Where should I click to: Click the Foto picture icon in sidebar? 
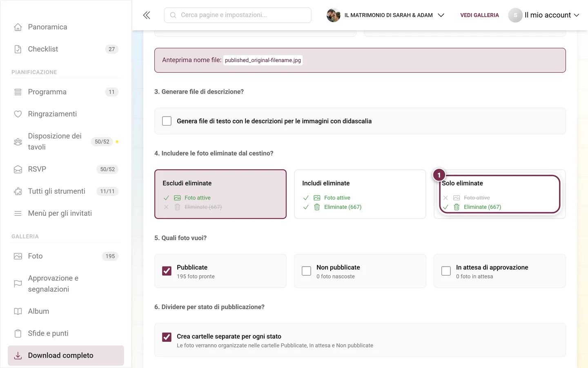point(18,256)
